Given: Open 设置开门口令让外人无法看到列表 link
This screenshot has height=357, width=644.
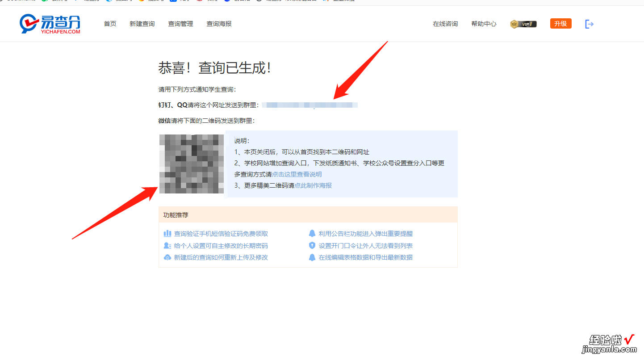Looking at the screenshot, I should click(366, 246).
